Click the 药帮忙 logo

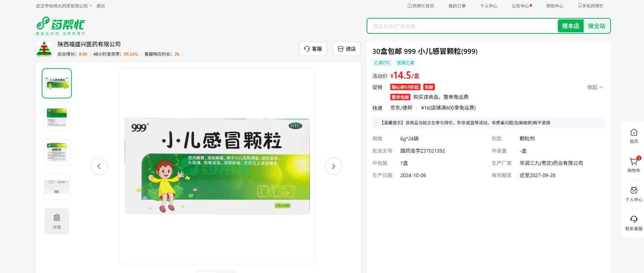(60, 26)
